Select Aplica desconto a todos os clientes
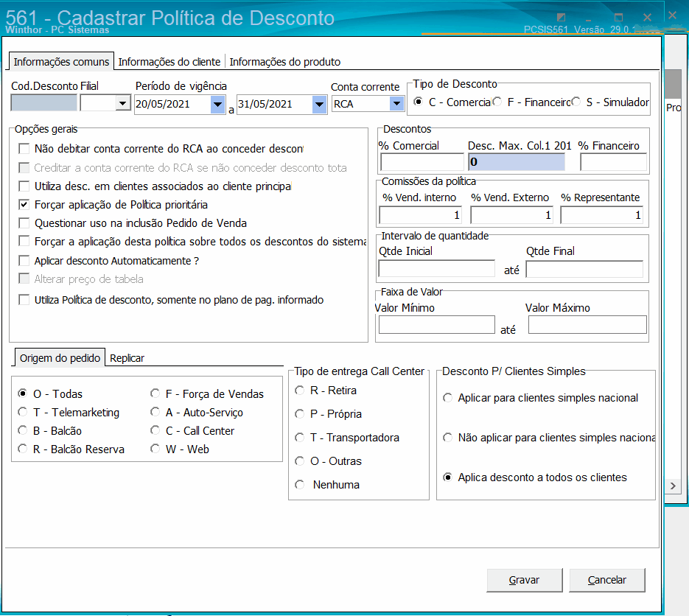 (448, 477)
